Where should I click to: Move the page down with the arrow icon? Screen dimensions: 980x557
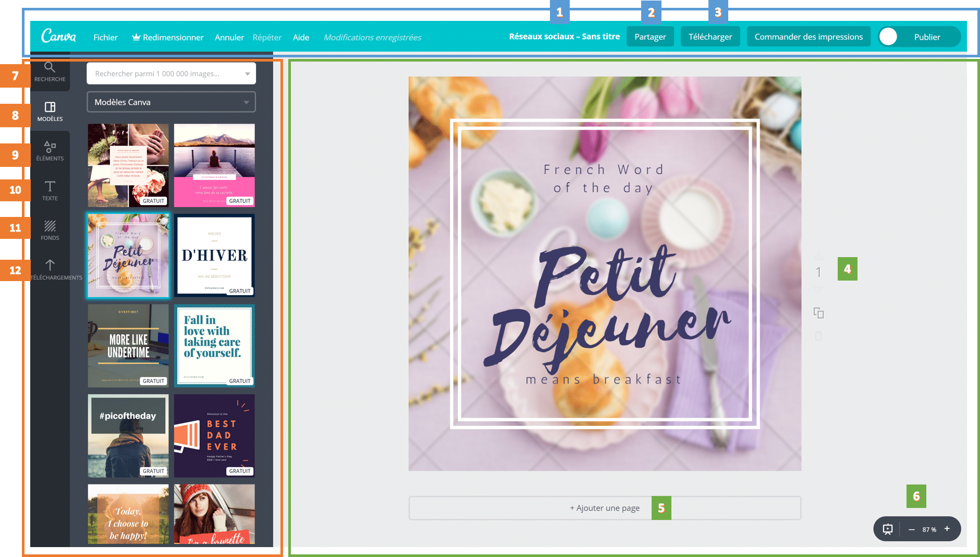click(818, 290)
